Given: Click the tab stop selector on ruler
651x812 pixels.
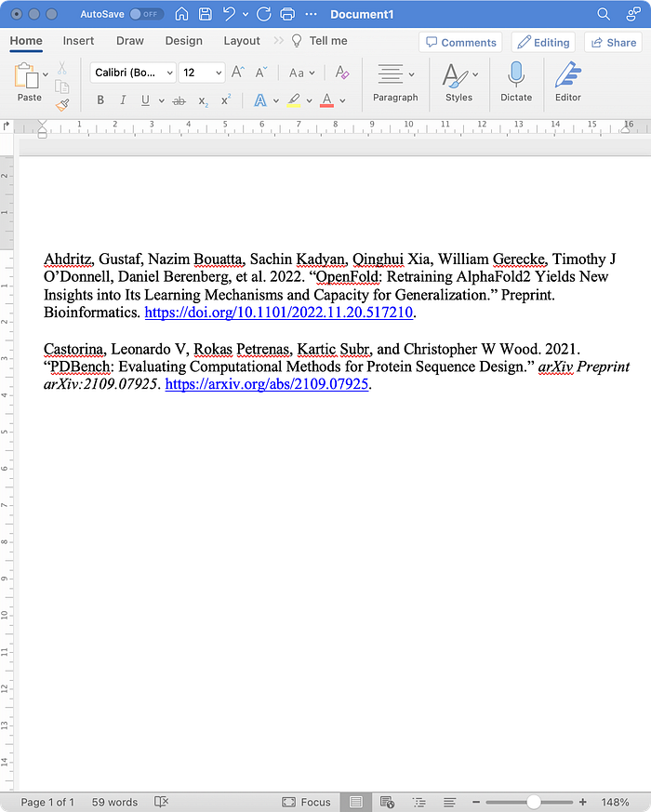Looking at the screenshot, I should [7, 126].
